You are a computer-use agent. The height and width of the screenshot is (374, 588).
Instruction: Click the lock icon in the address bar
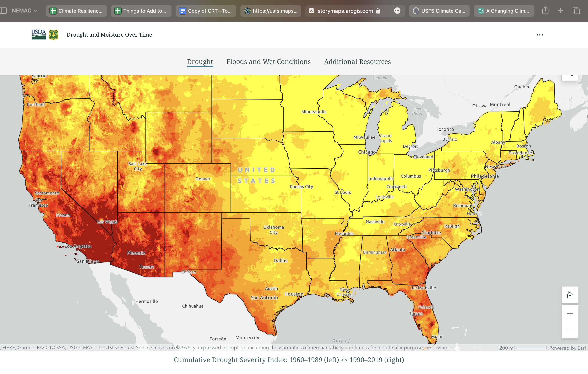(x=378, y=11)
